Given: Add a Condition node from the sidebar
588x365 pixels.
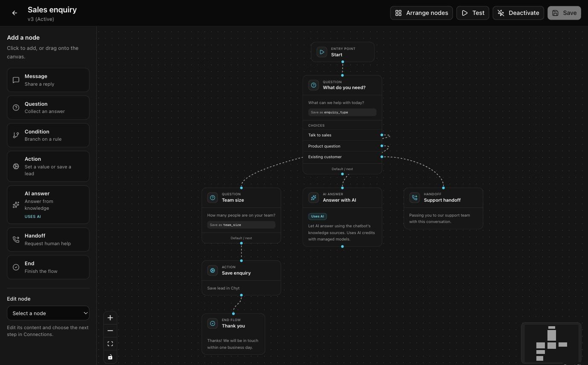Looking at the screenshot, I should (x=48, y=135).
